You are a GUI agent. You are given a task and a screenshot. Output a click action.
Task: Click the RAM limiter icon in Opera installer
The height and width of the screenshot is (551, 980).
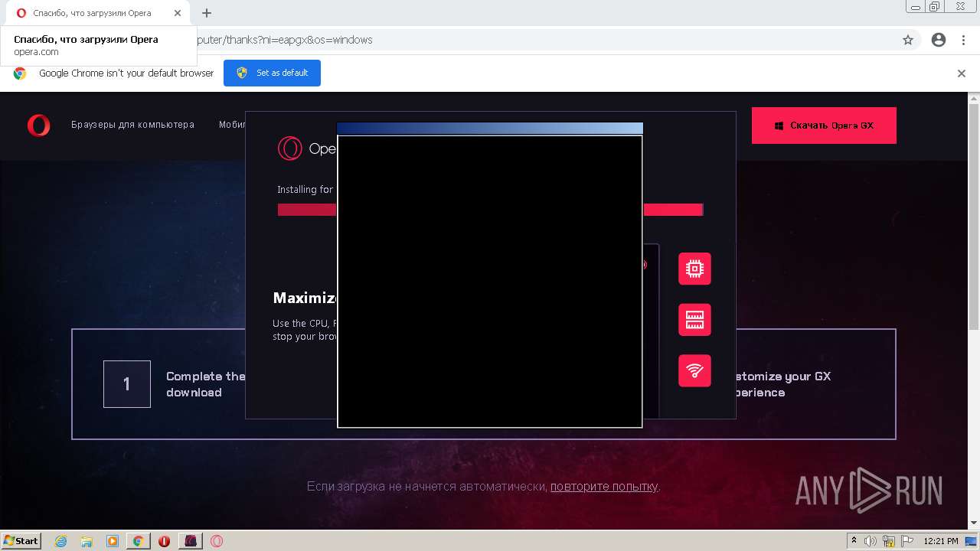694,320
